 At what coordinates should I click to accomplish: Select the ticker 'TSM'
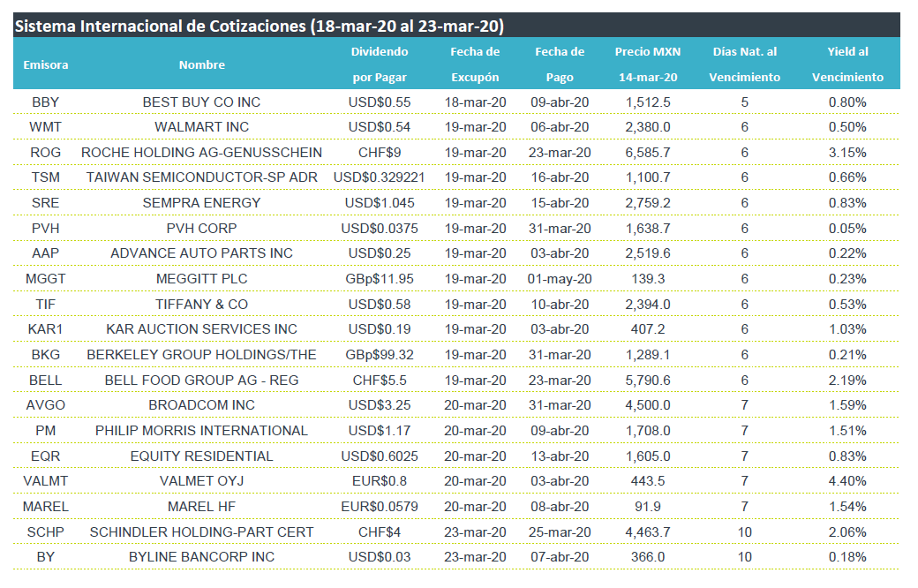tap(46, 177)
